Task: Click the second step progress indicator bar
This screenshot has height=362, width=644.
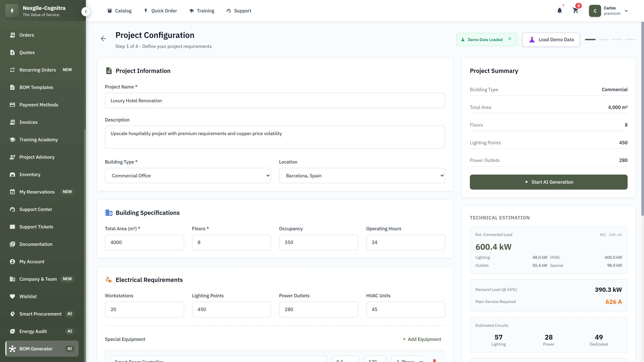Action: (x=604, y=40)
